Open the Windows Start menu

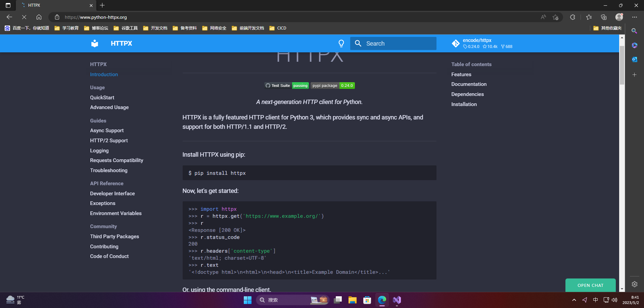coord(247,300)
